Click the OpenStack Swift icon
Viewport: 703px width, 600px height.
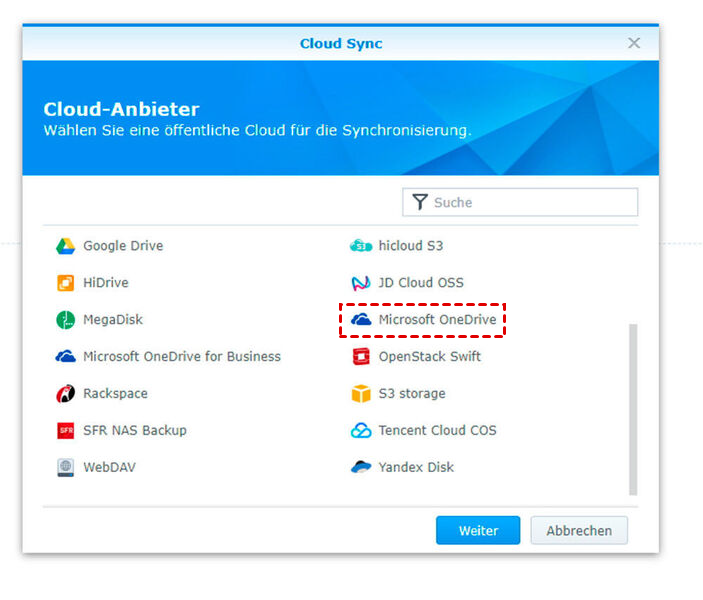(x=360, y=357)
